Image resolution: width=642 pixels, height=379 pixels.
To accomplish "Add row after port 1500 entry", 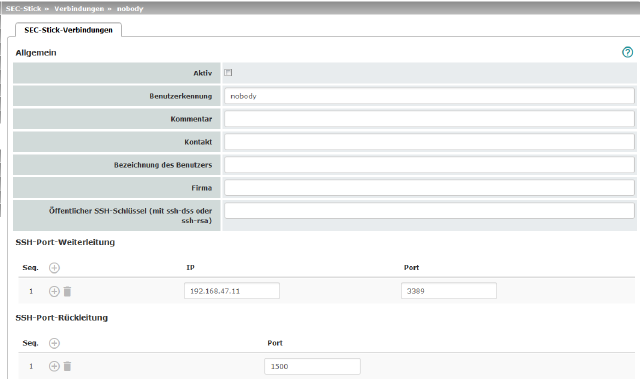I will pos(54,366).
